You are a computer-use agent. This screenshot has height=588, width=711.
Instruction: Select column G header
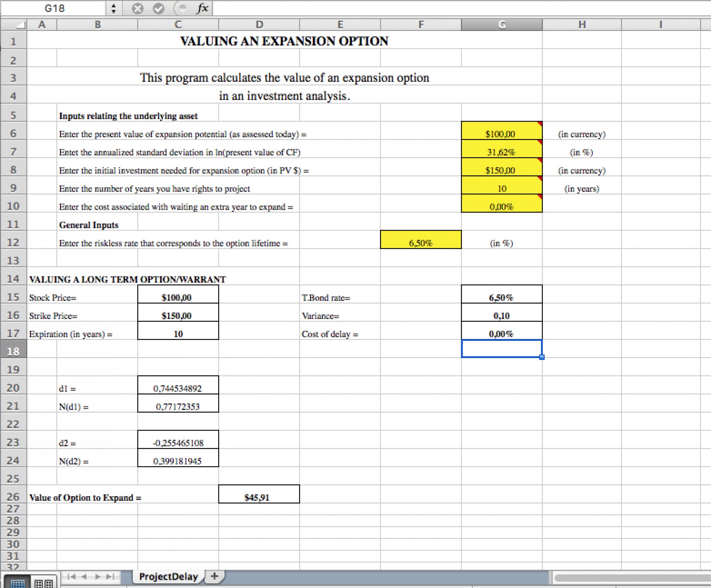(x=502, y=24)
